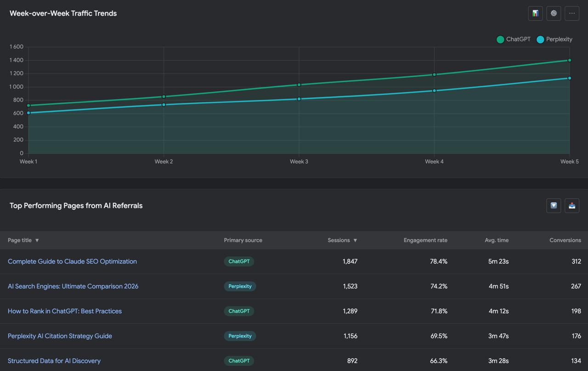Click the sessions value 1,156
588x371 pixels.
[351, 336]
